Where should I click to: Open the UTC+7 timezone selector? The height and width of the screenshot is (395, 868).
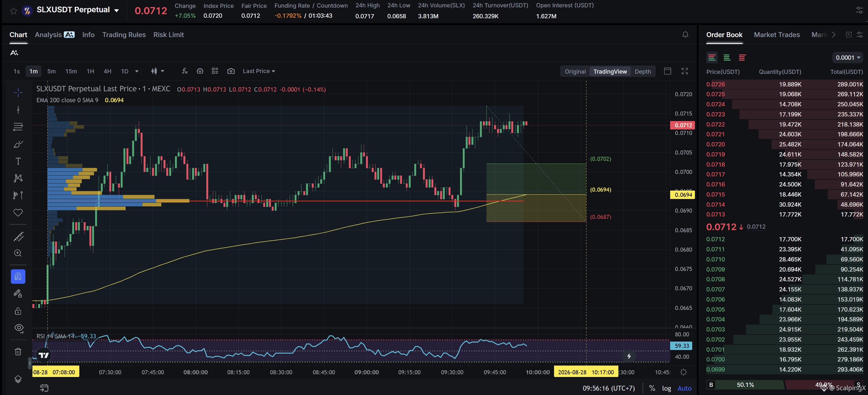(x=609, y=388)
